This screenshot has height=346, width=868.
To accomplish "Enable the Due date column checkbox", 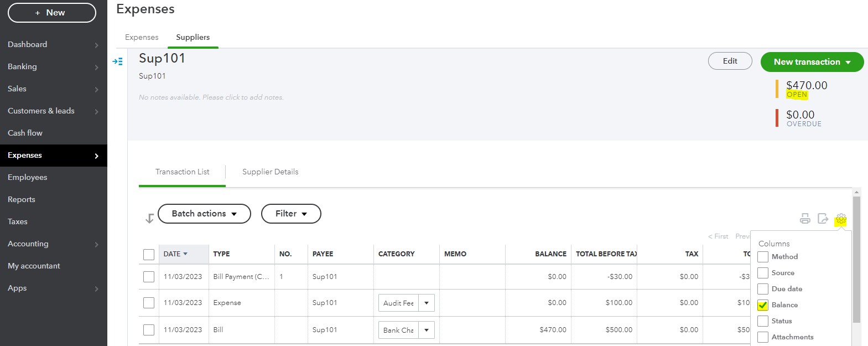I will [763, 289].
